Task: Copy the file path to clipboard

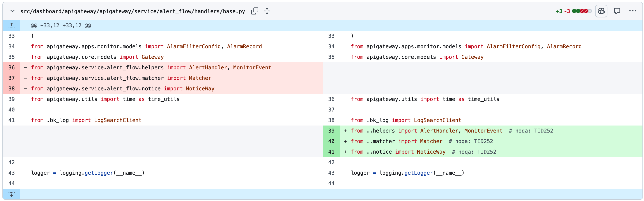Action: 255,11
